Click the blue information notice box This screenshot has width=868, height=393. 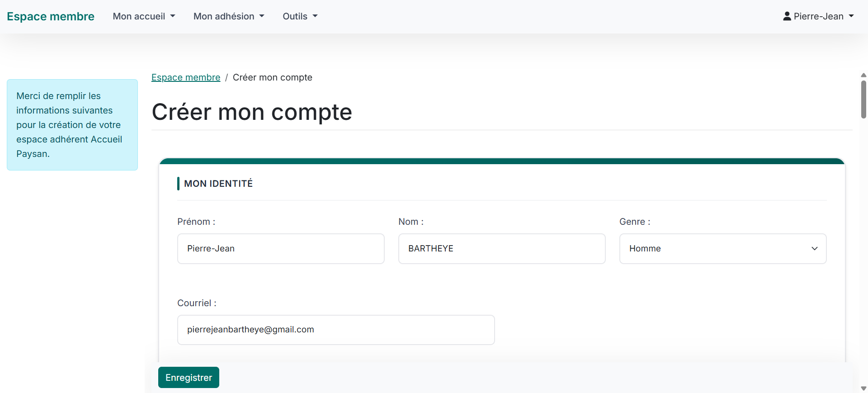(x=72, y=125)
